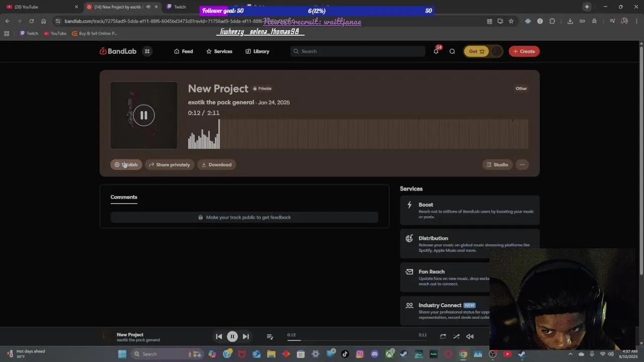The width and height of the screenshot is (644, 362).
Task: Toggle shuffle in the bottom player
Action: [456, 336]
